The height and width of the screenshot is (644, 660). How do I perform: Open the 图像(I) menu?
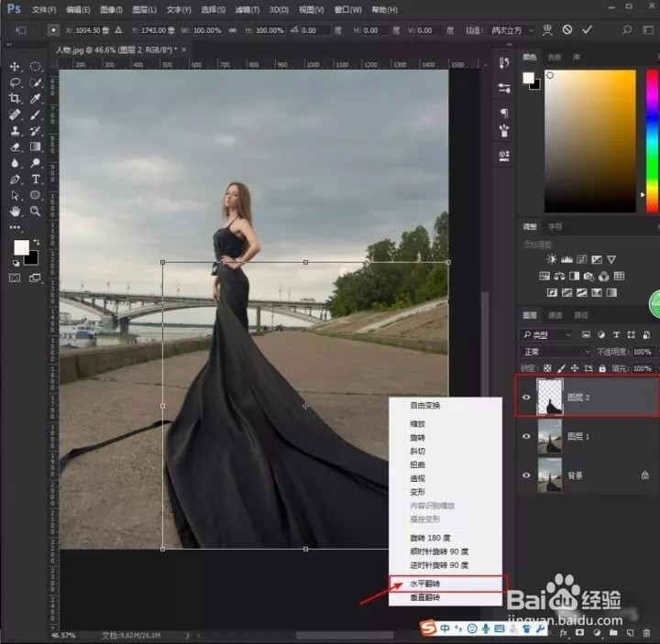coord(111,9)
